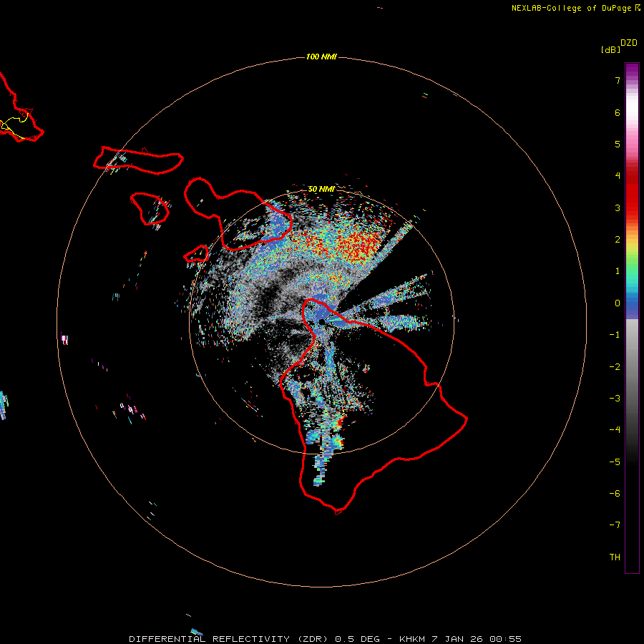Screen dimensions: 644x644
Task: Click the 2 dB tick label on the scale
Action: point(618,240)
